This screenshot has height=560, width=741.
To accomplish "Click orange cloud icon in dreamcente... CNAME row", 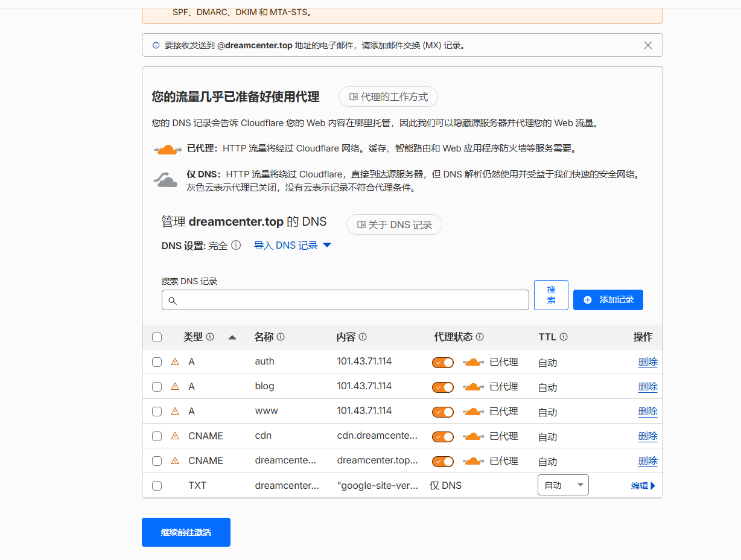I will [474, 461].
